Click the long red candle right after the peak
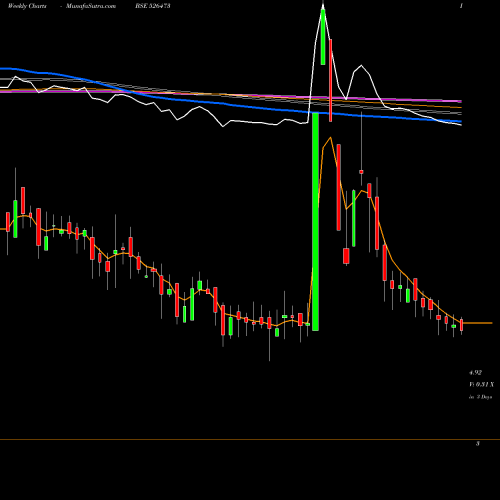 pos(331,80)
